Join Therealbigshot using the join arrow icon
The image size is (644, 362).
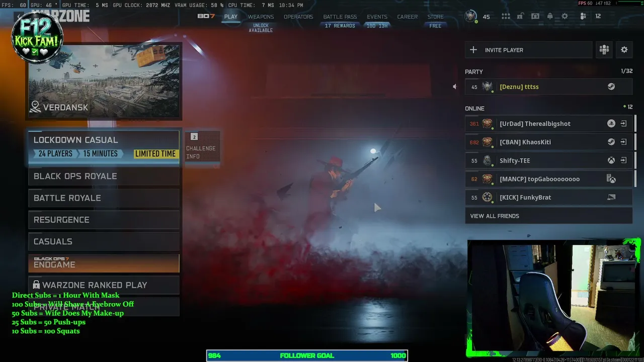pos(623,124)
